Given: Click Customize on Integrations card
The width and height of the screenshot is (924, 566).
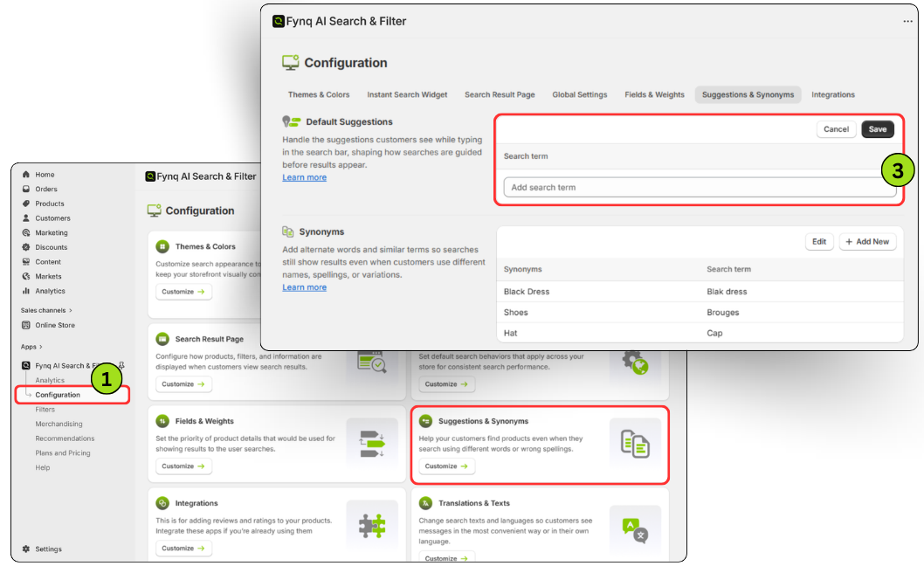Looking at the screenshot, I should click(x=184, y=549).
